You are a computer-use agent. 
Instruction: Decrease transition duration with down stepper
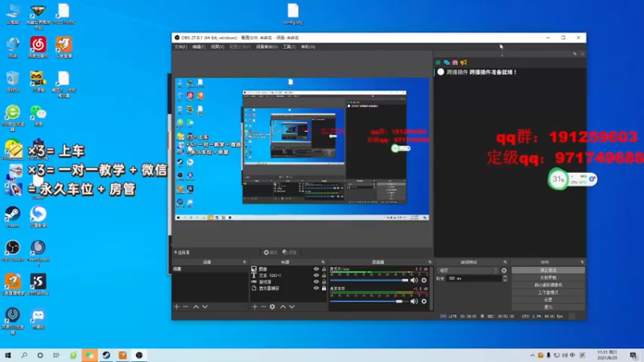505,280
